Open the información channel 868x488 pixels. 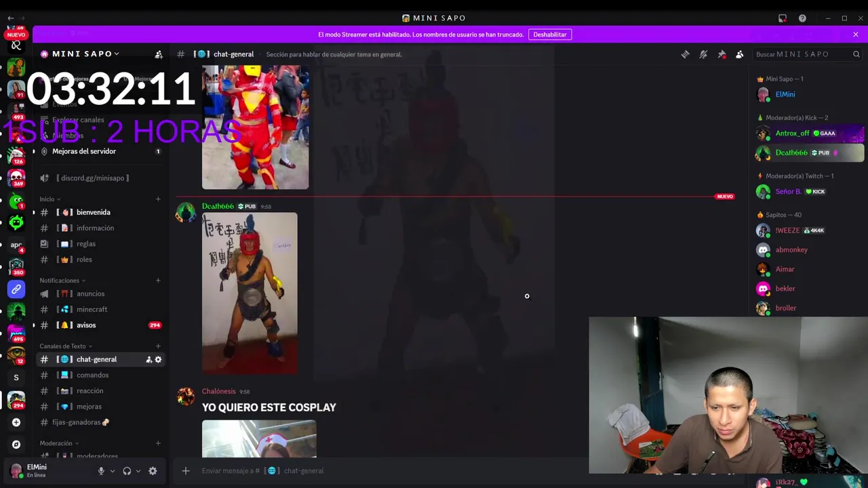click(95, 228)
